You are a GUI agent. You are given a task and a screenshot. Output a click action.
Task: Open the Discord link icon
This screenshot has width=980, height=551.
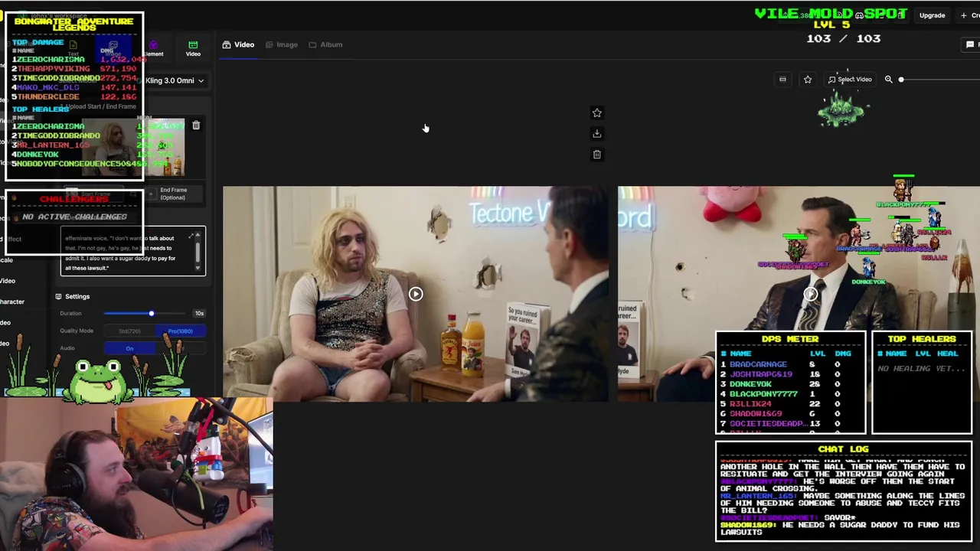point(859,15)
